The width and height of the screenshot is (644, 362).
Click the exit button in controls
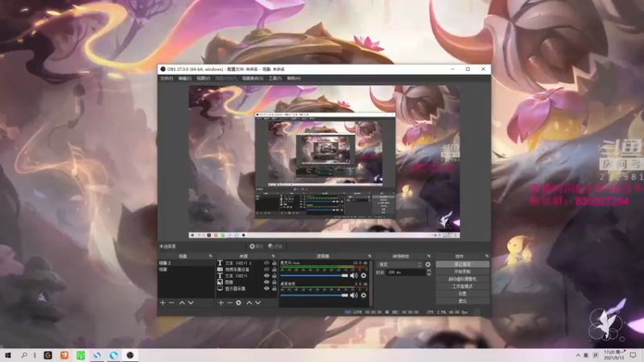(x=462, y=301)
